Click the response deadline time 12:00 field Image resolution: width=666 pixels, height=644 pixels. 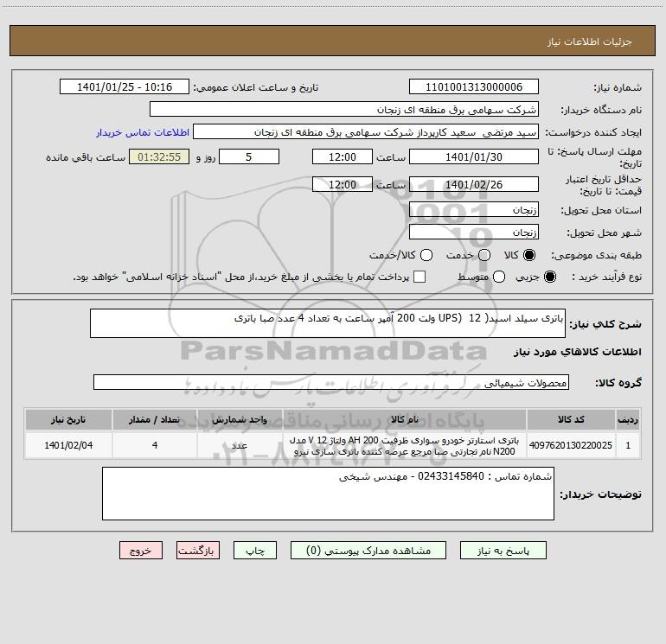[x=343, y=156]
